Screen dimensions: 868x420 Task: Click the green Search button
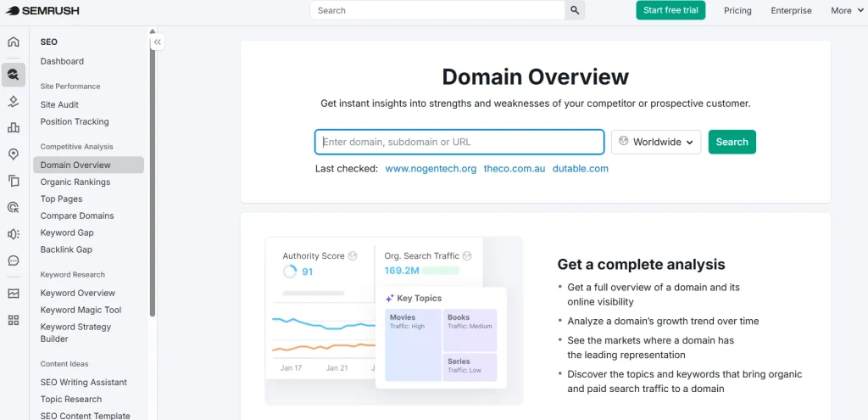click(732, 142)
